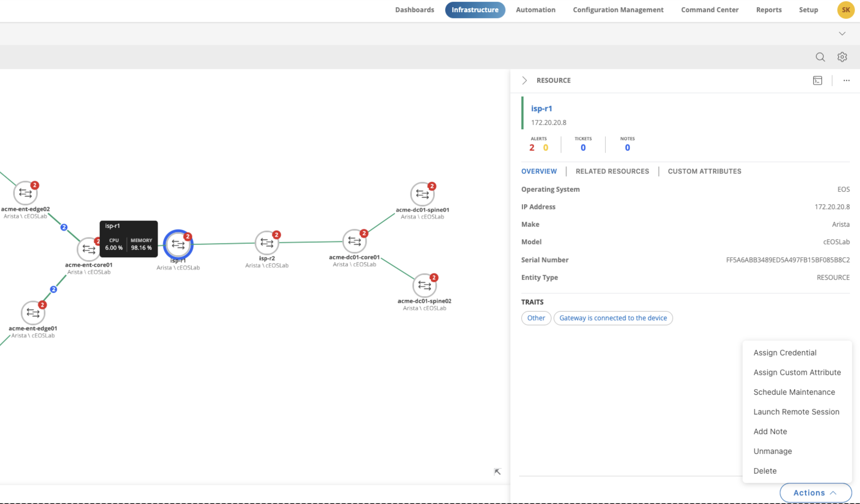Click the Launch Remote Session menu item

[x=796, y=411]
